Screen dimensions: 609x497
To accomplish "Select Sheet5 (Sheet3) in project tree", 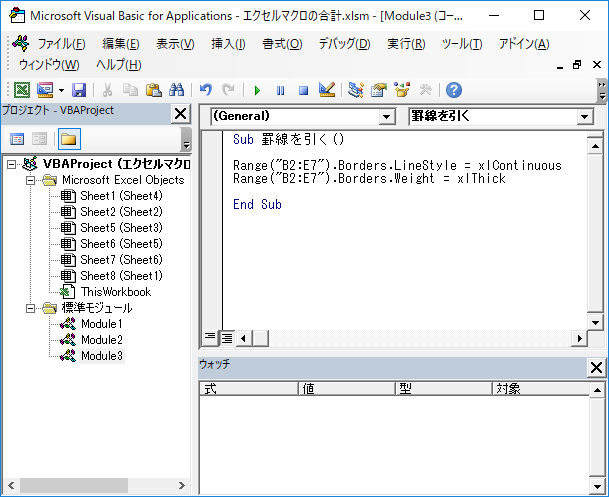I will [121, 228].
